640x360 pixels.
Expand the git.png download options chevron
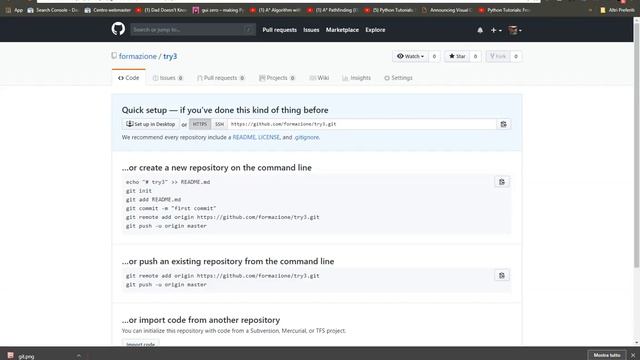[79, 356]
